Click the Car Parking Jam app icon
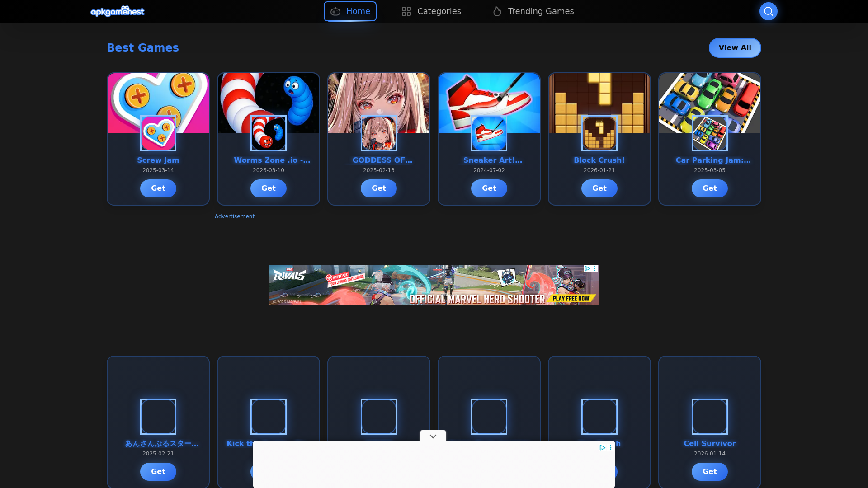 click(710, 133)
